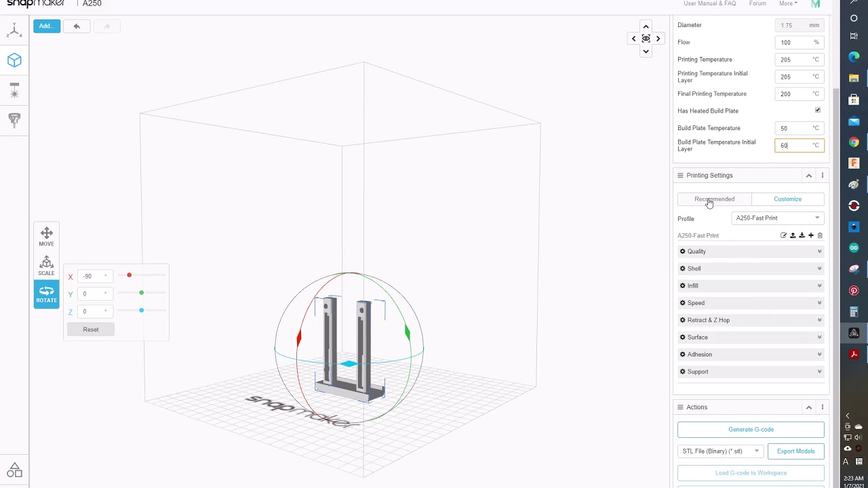This screenshot has height=488, width=868.
Task: Open Chrome from the taskbar
Action: click(854, 142)
